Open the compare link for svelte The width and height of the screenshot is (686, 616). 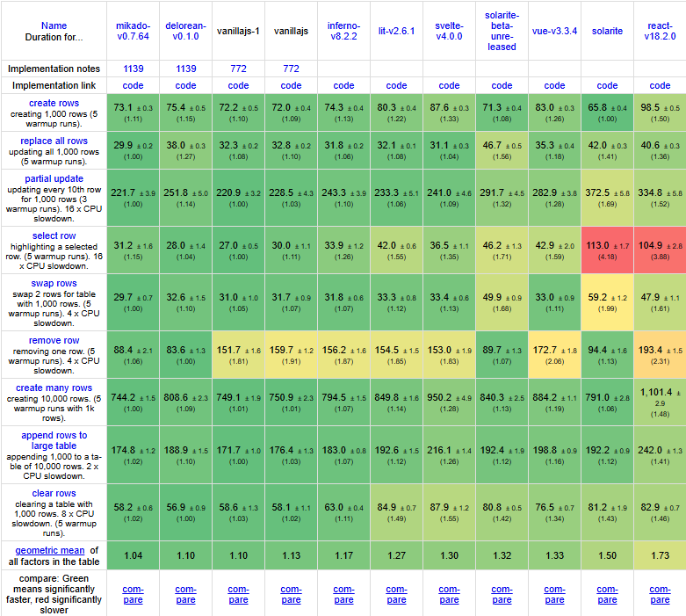pos(450,595)
